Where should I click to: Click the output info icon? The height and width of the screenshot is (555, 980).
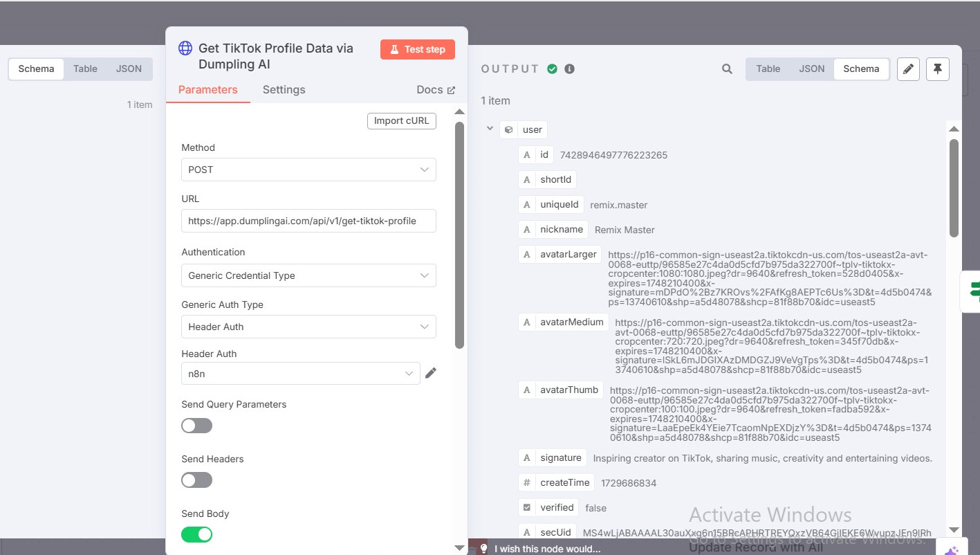point(569,69)
